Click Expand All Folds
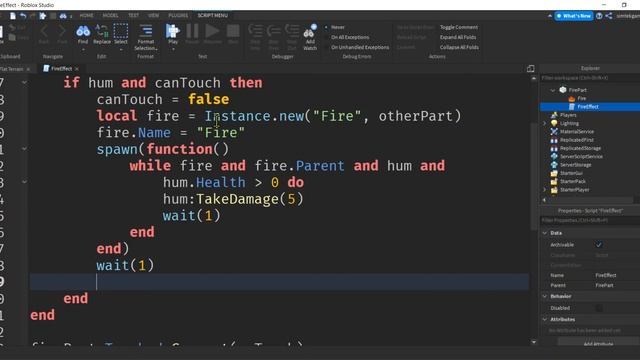 pyautogui.click(x=458, y=37)
